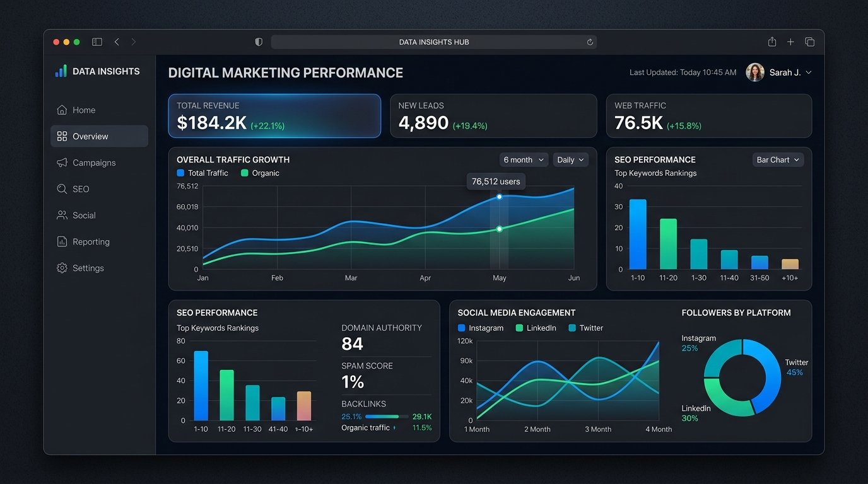Click the Campaigns megaphone icon

tap(62, 163)
